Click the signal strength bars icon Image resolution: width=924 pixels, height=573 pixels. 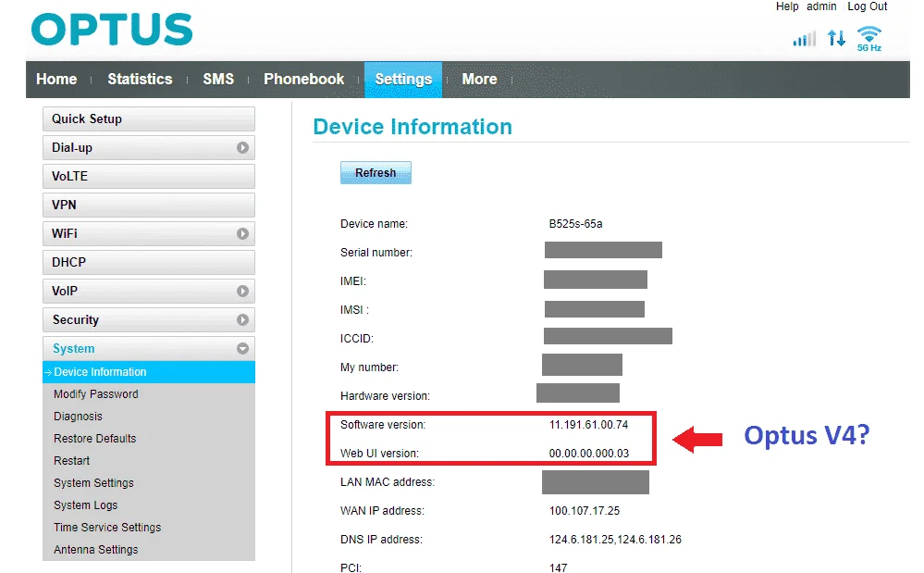coord(805,39)
